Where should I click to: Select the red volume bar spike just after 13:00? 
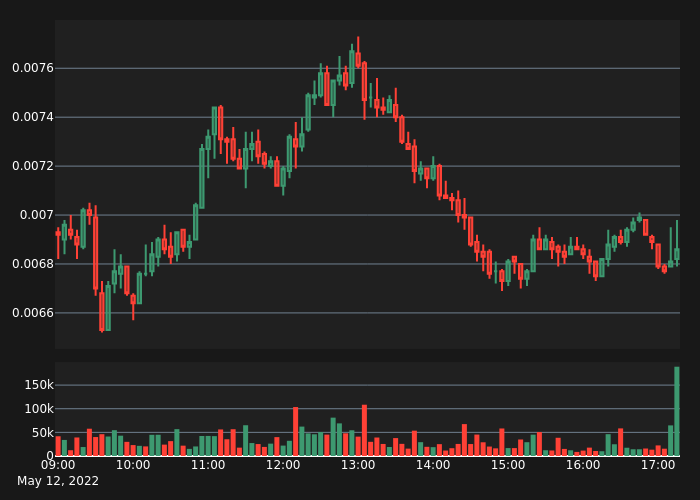coord(364,430)
